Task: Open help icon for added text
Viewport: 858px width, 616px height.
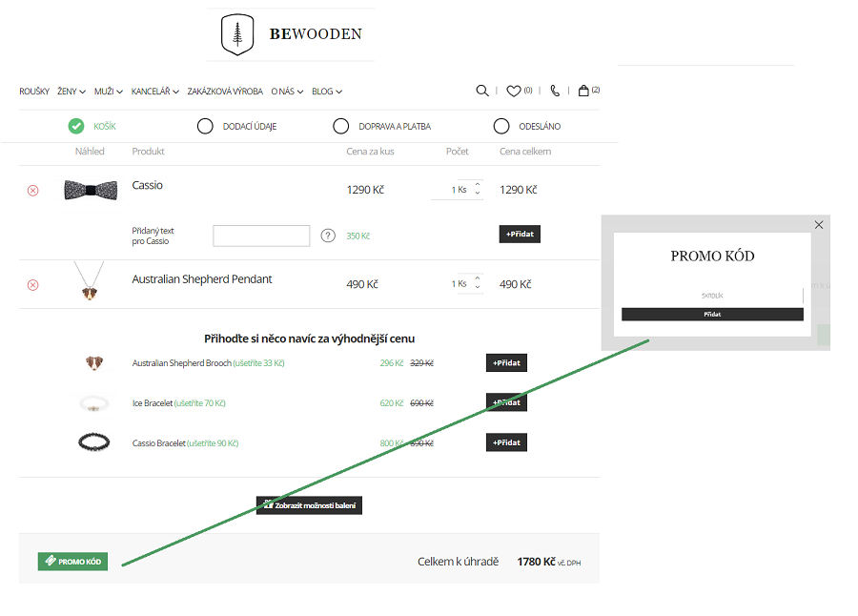Action: tap(328, 236)
